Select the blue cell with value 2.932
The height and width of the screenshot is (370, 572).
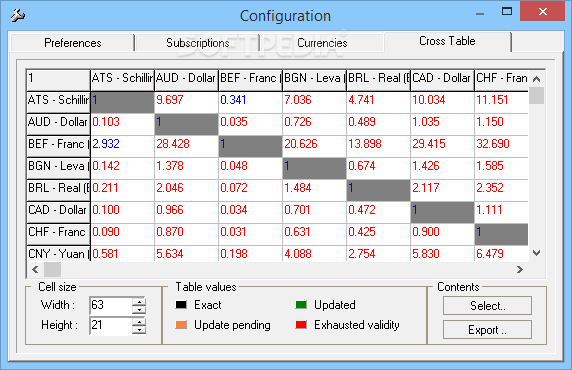122,146
